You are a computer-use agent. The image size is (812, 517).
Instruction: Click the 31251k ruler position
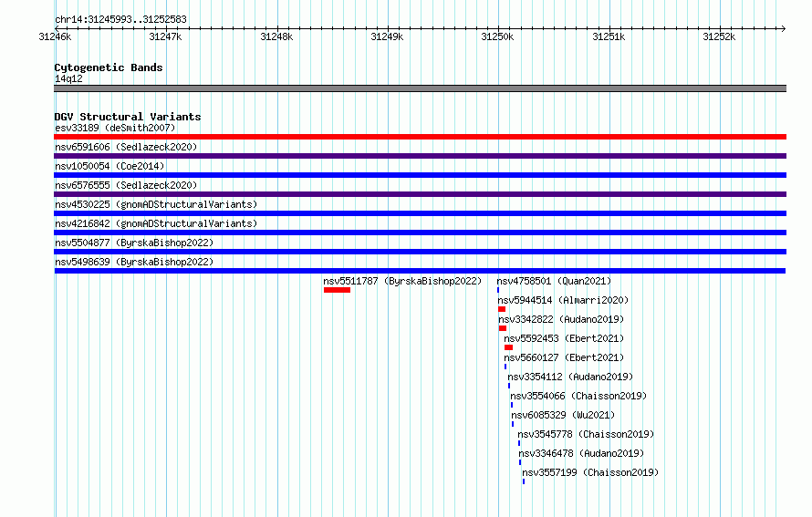tap(609, 36)
